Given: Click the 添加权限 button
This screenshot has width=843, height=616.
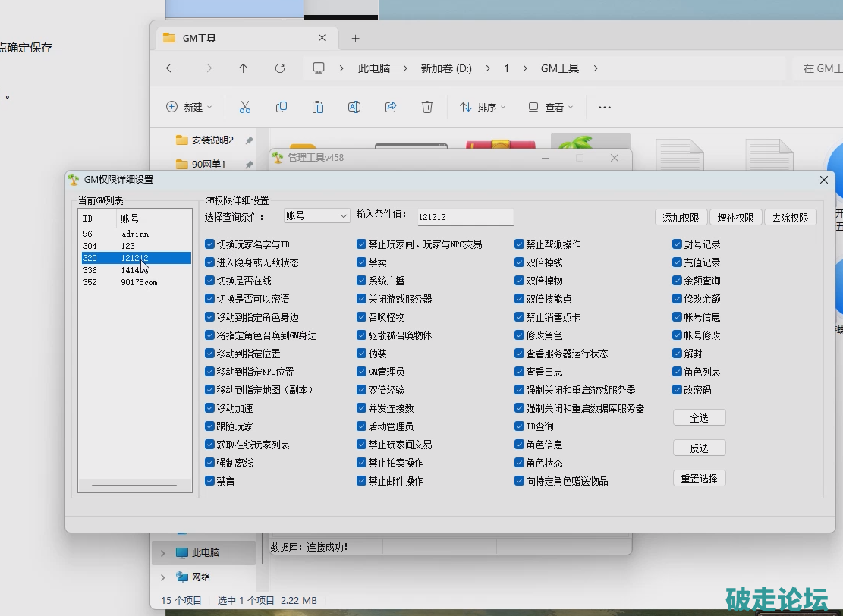Looking at the screenshot, I should coord(681,218).
